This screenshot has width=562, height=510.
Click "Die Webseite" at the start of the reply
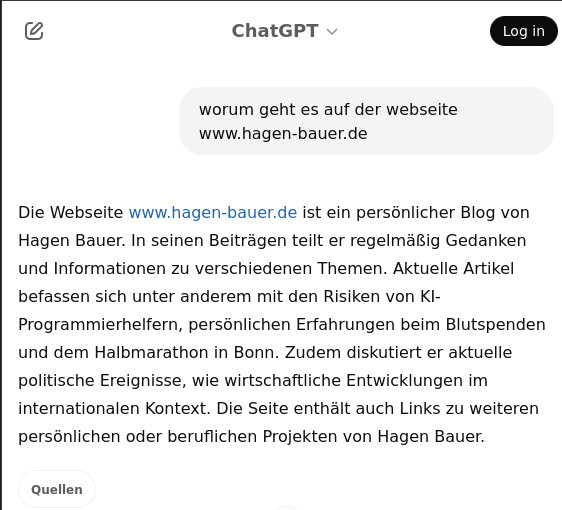point(71,213)
